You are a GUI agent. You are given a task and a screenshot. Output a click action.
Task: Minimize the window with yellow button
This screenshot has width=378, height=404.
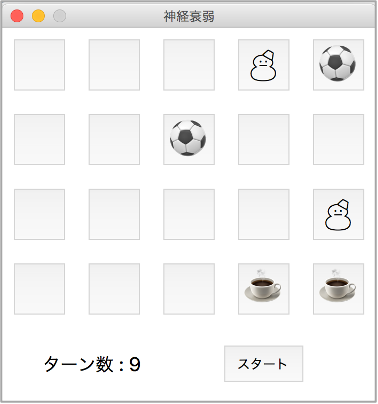click(38, 16)
